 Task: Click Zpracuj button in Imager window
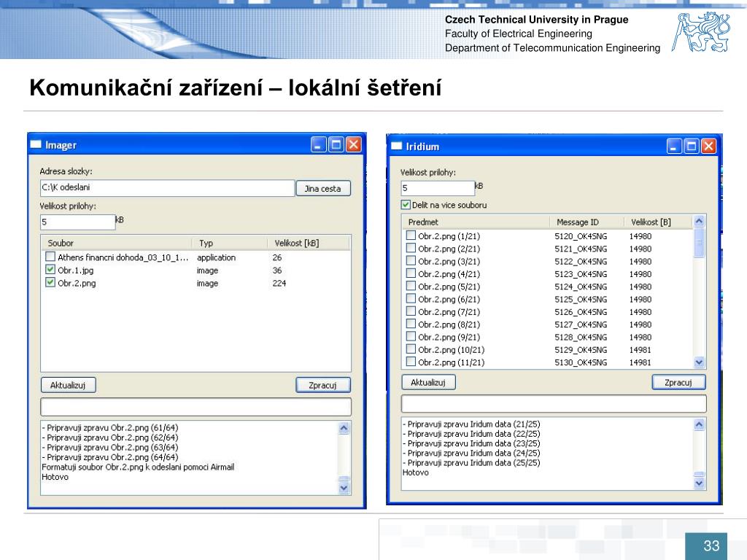click(x=323, y=385)
